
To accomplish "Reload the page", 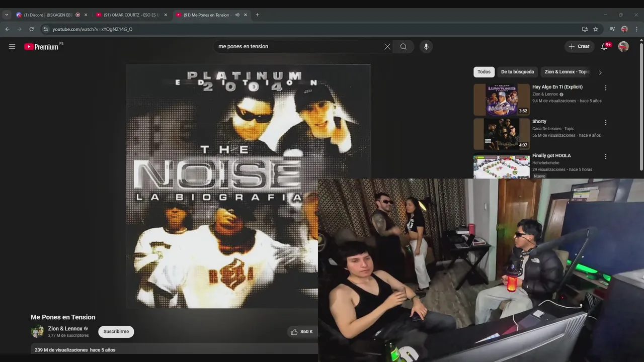I will point(31,29).
